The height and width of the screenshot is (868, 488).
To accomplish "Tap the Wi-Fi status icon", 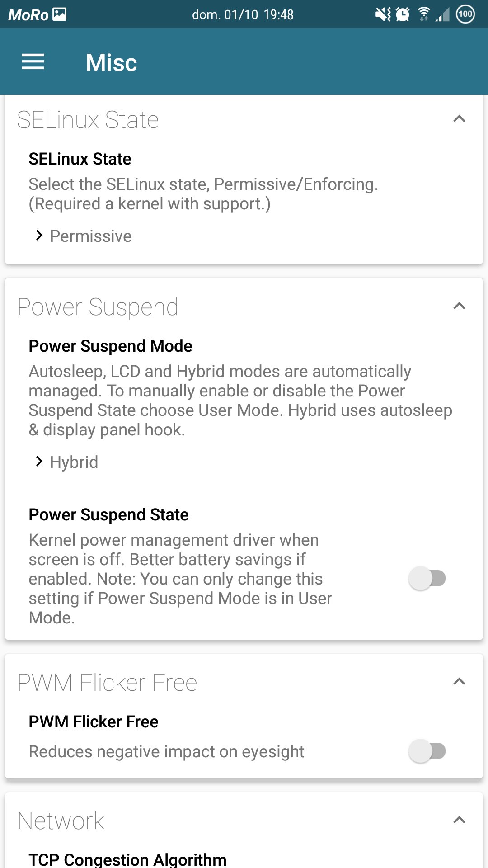I will click(x=423, y=14).
